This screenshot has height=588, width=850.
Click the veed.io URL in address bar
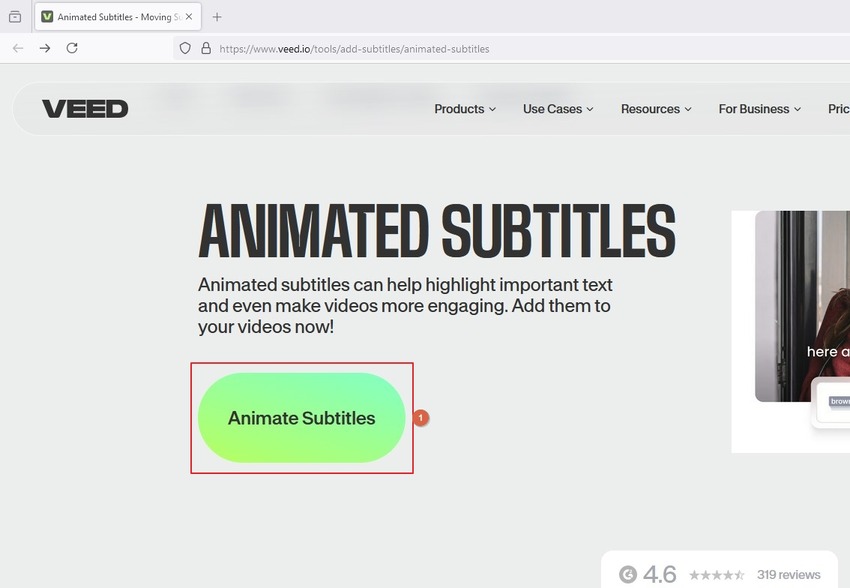tap(354, 49)
